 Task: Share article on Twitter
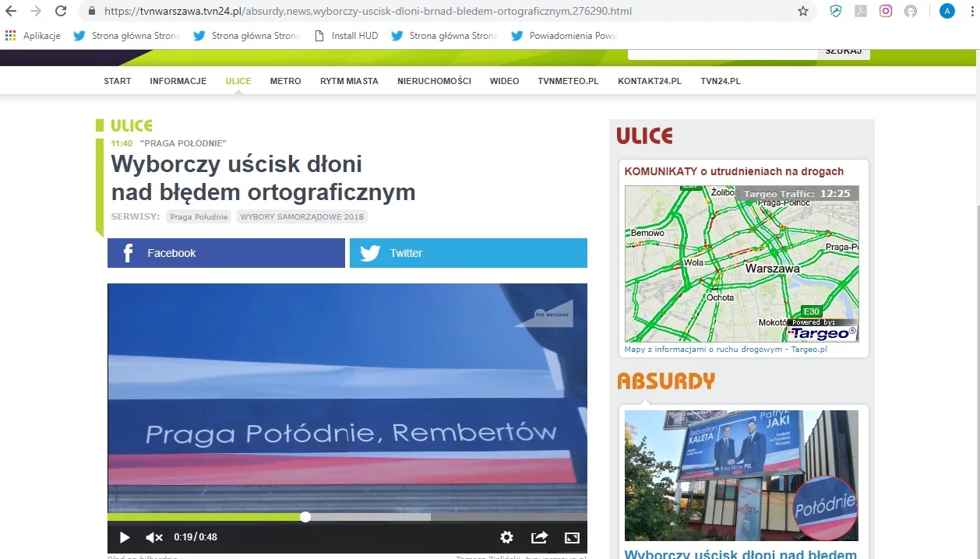[x=468, y=253]
